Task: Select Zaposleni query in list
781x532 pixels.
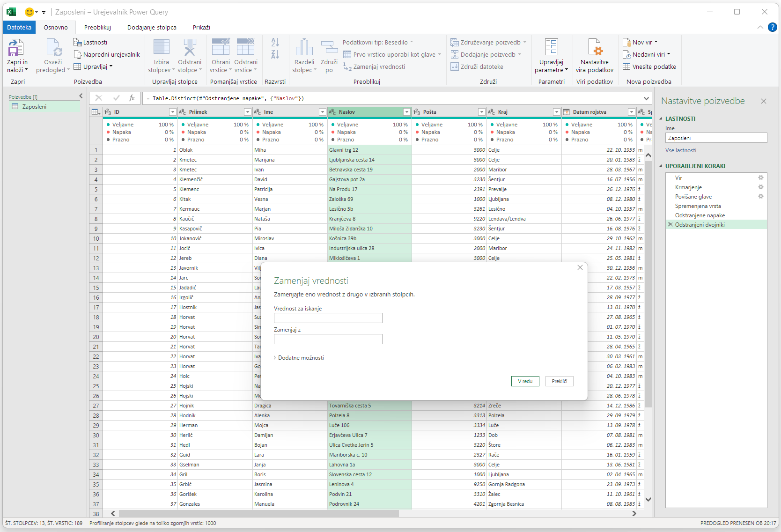Action: [x=44, y=107]
